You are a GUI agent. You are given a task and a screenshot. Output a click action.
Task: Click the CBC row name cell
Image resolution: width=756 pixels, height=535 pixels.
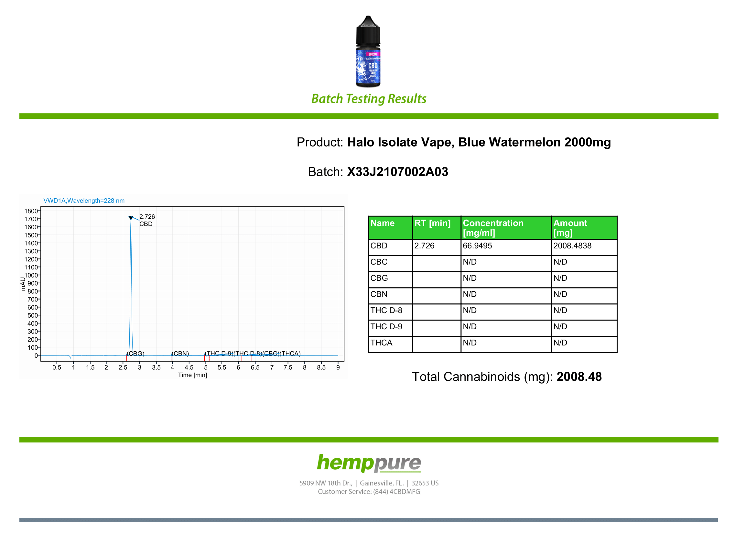(x=390, y=263)
